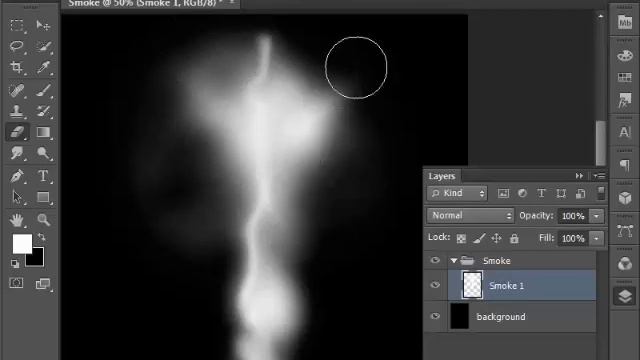Select the Move tool

click(43, 25)
